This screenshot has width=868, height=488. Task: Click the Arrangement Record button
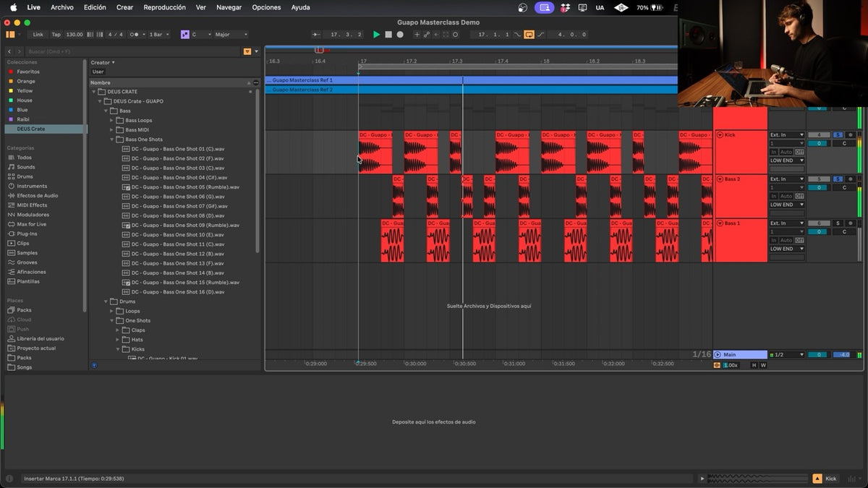tap(400, 35)
